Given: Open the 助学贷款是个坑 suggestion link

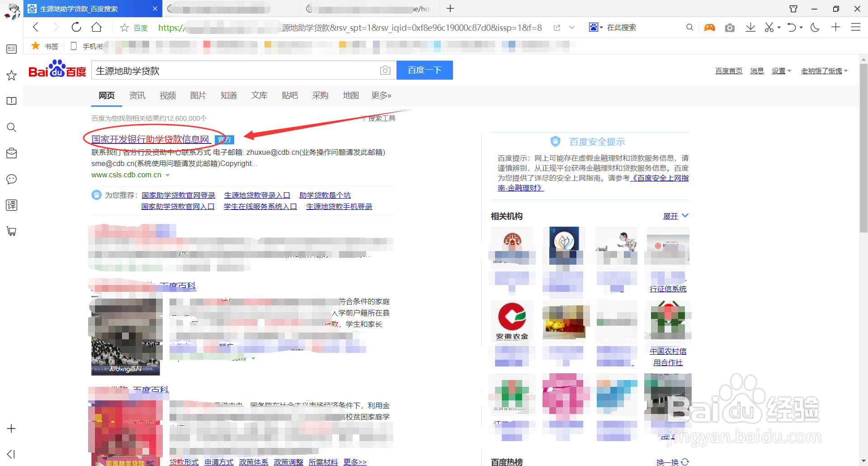Looking at the screenshot, I should click(x=325, y=195).
